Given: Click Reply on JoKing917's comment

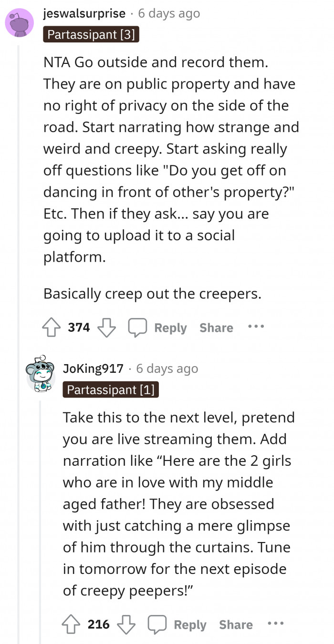Looking at the screenshot, I should click(189, 624).
